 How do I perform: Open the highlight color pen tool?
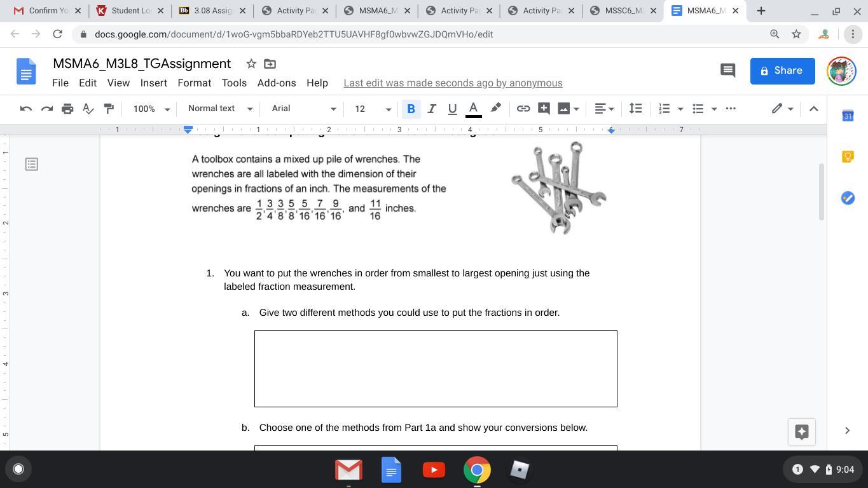pos(495,109)
